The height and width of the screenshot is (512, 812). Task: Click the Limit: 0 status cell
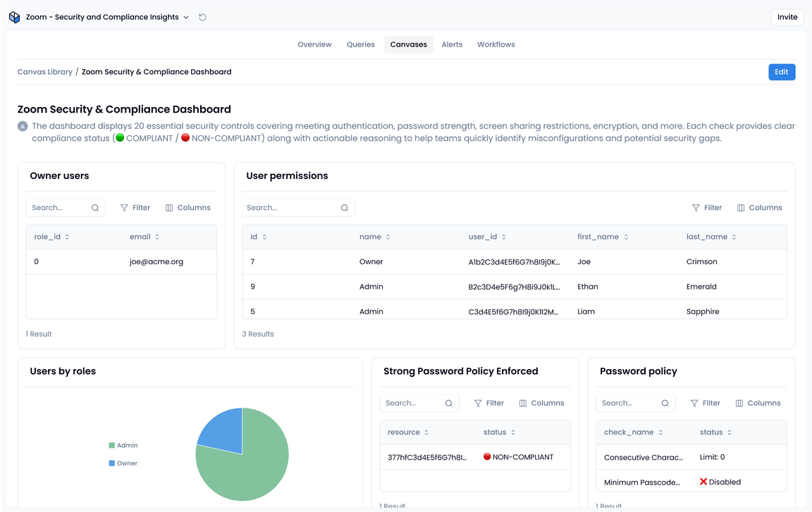(x=712, y=457)
